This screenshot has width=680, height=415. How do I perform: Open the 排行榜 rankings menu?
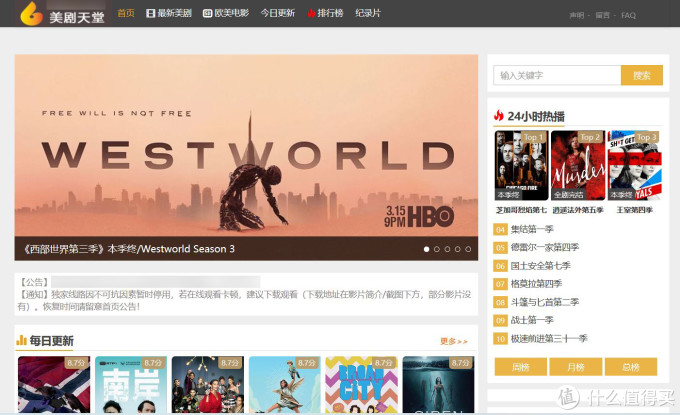(x=330, y=13)
